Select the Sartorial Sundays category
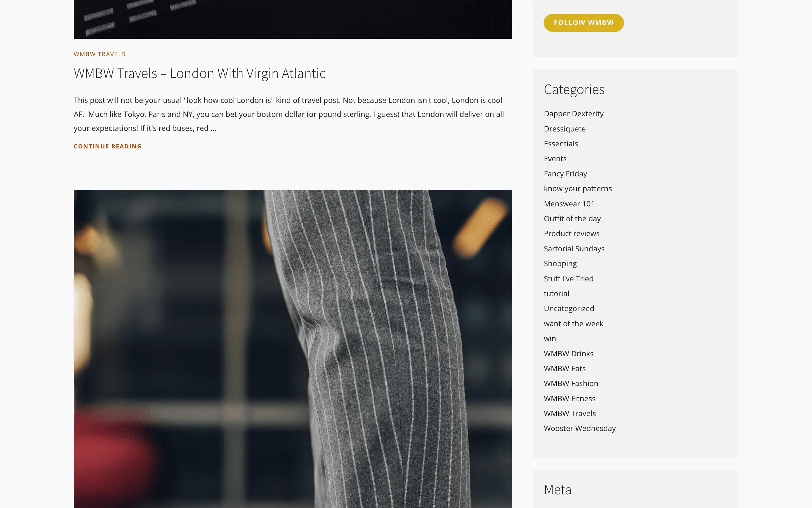Viewport: 812px width, 508px height. (x=574, y=248)
